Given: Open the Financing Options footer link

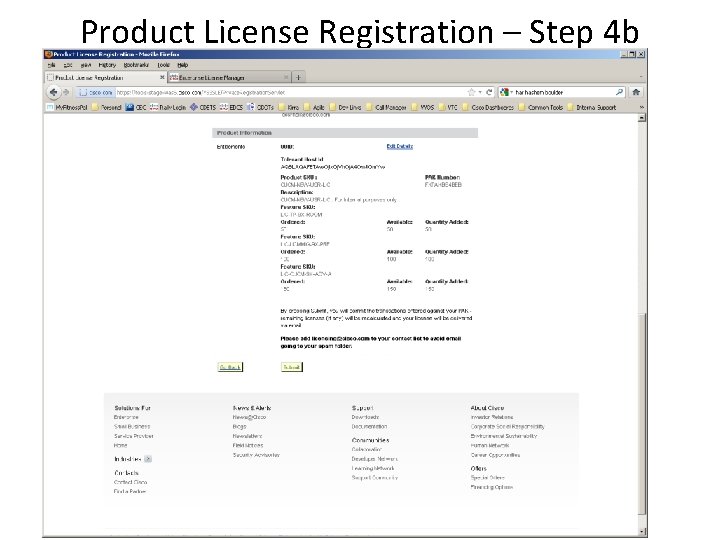Looking at the screenshot, I should tap(491, 487).
